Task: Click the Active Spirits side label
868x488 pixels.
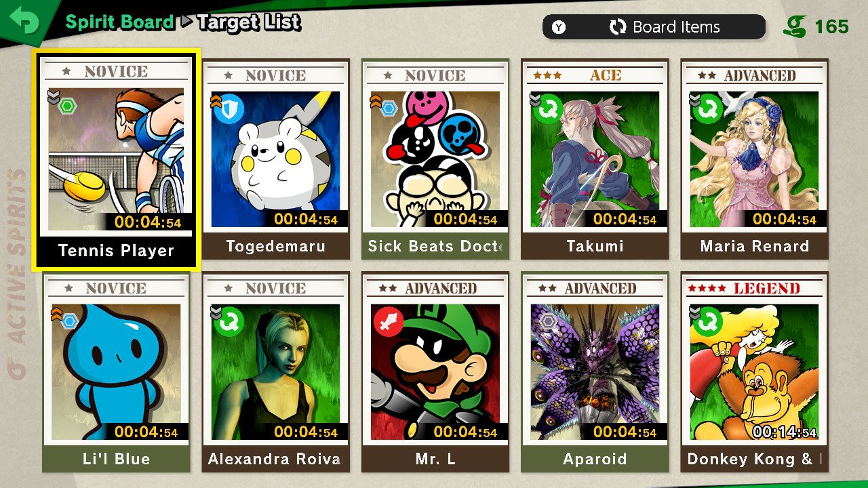Action: click(x=19, y=272)
